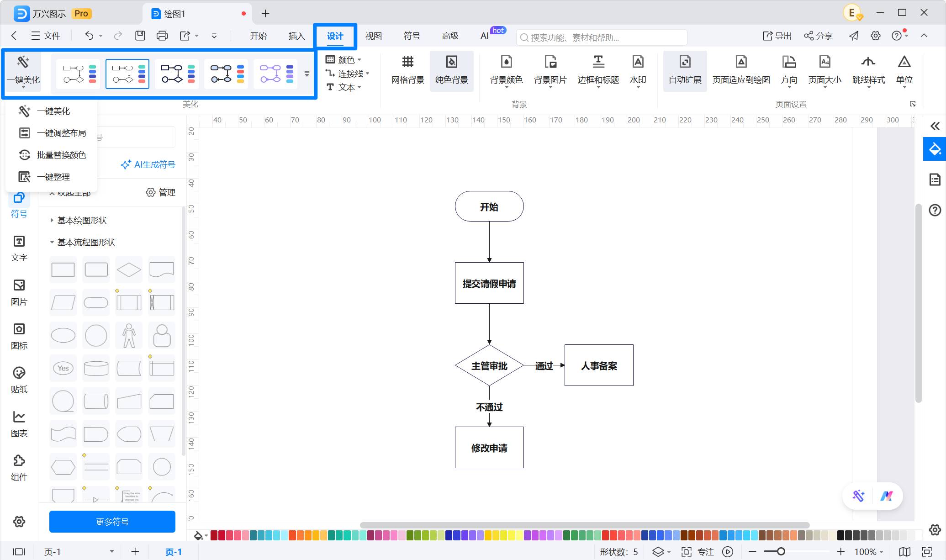Screen dimensions: 946x560
Task: Select the 主管审批 diamond shape on canvas
Action: pos(489,365)
